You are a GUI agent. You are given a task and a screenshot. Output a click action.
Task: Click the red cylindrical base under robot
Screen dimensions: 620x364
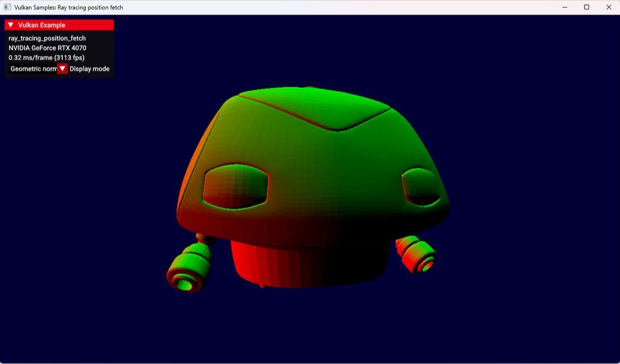pos(309,264)
